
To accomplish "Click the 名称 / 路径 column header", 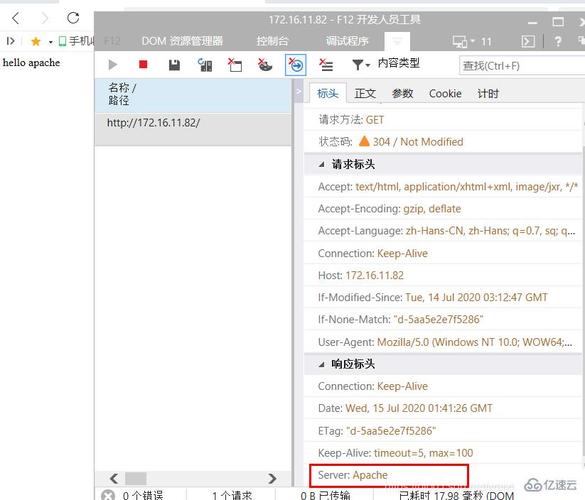I will pos(193,95).
